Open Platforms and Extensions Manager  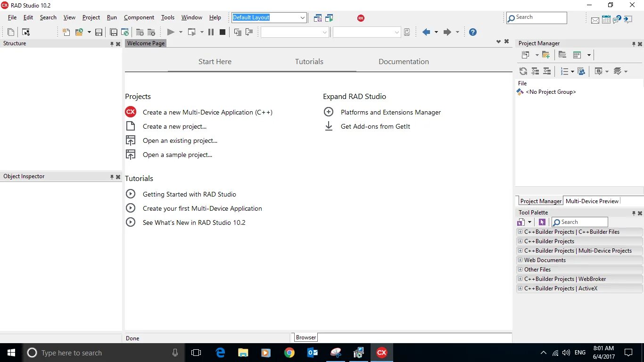391,112
